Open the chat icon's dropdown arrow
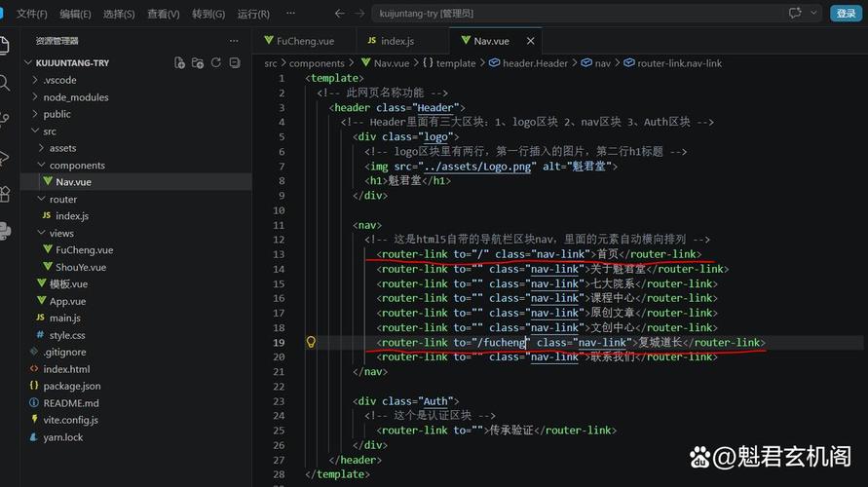868x487 pixels. pos(813,14)
